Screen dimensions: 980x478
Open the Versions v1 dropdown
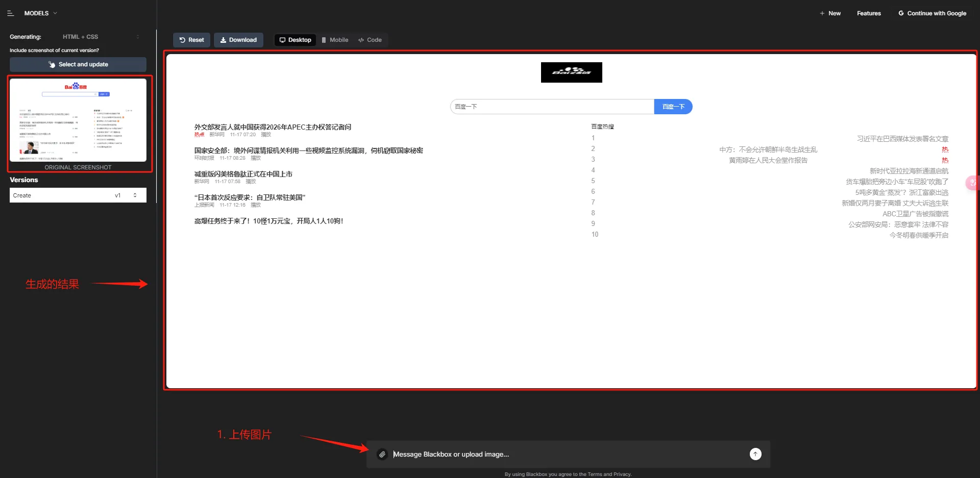(x=78, y=195)
